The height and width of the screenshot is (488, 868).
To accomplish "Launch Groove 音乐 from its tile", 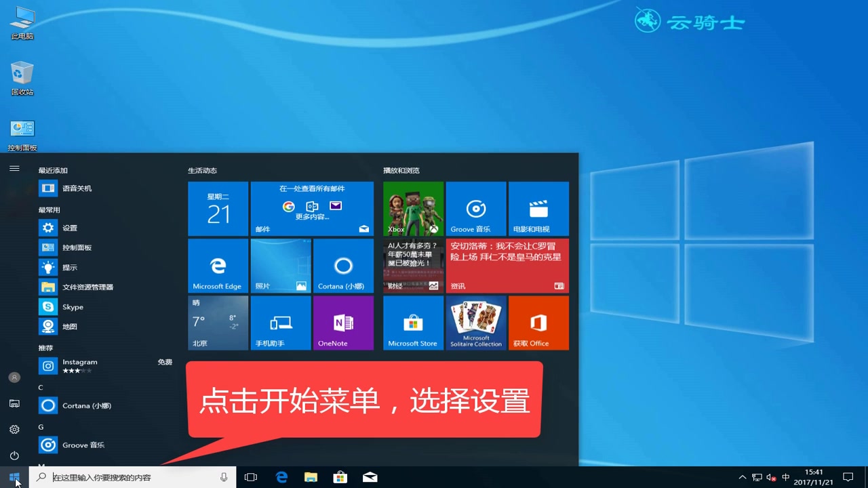I will click(x=475, y=208).
